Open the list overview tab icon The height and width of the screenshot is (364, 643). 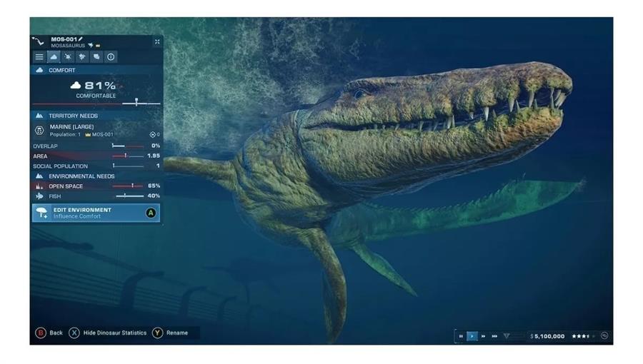[39, 57]
